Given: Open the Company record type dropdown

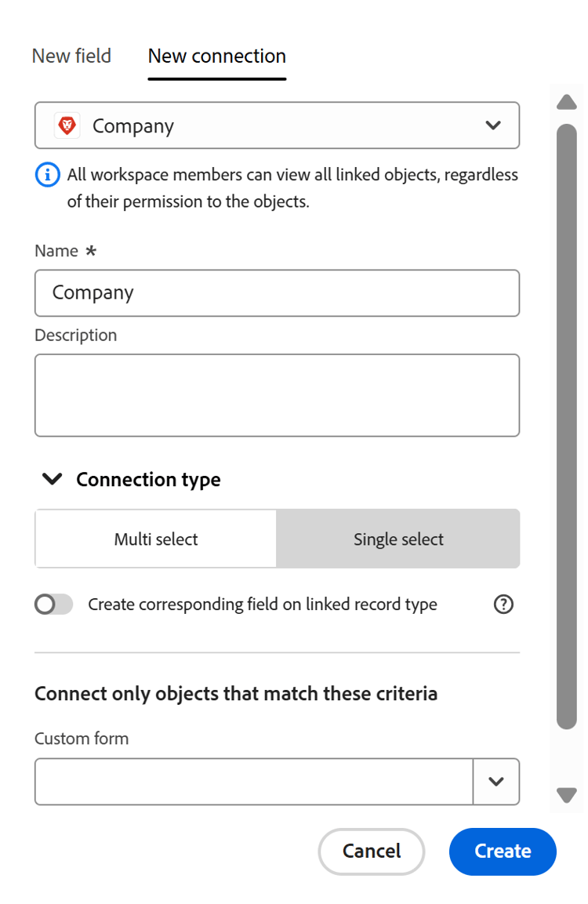Looking at the screenshot, I should click(277, 125).
